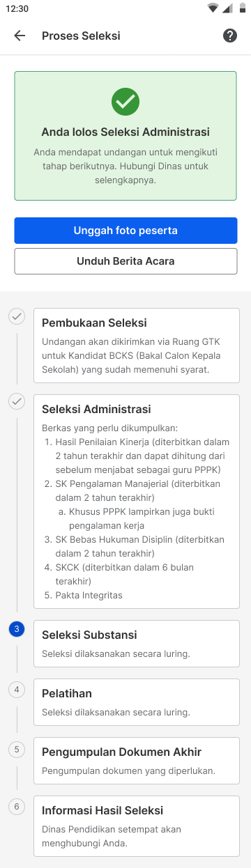The image size is (251, 868).
Task: Tap the Seleksi Administrasi completed check icon
Action: click(17, 403)
